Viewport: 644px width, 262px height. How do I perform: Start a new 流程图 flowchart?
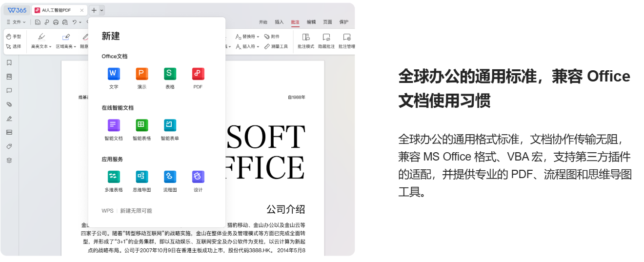click(170, 177)
